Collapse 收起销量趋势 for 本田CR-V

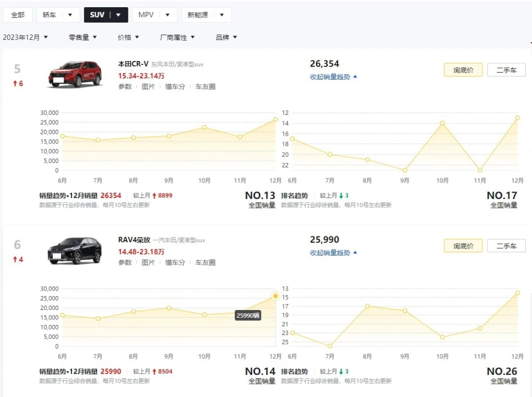tap(333, 77)
